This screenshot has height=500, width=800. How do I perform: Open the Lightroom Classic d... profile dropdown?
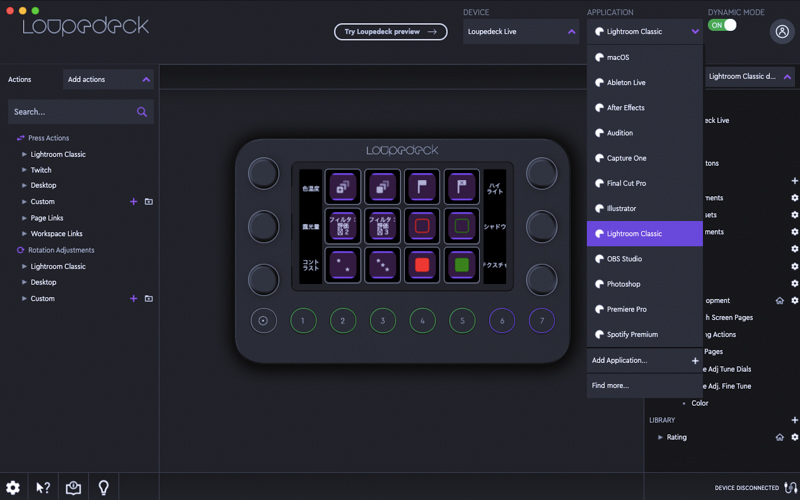coord(750,77)
